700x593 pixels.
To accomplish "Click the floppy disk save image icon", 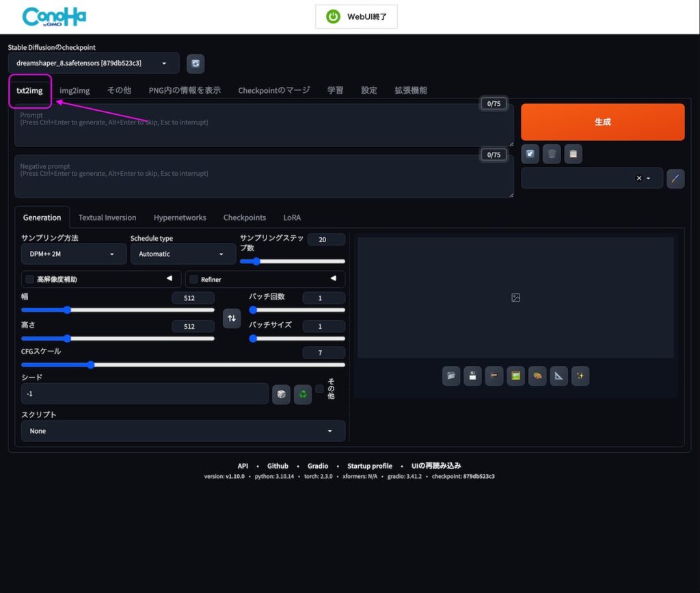I will pyautogui.click(x=472, y=375).
